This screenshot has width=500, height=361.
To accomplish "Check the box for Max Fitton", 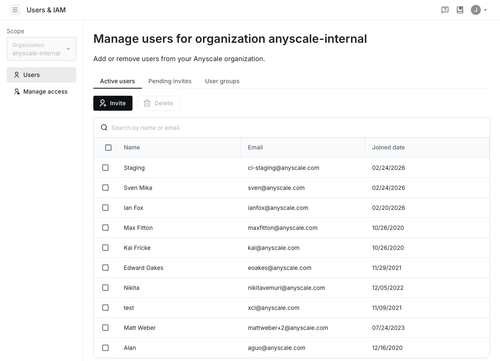I will coord(105,227).
